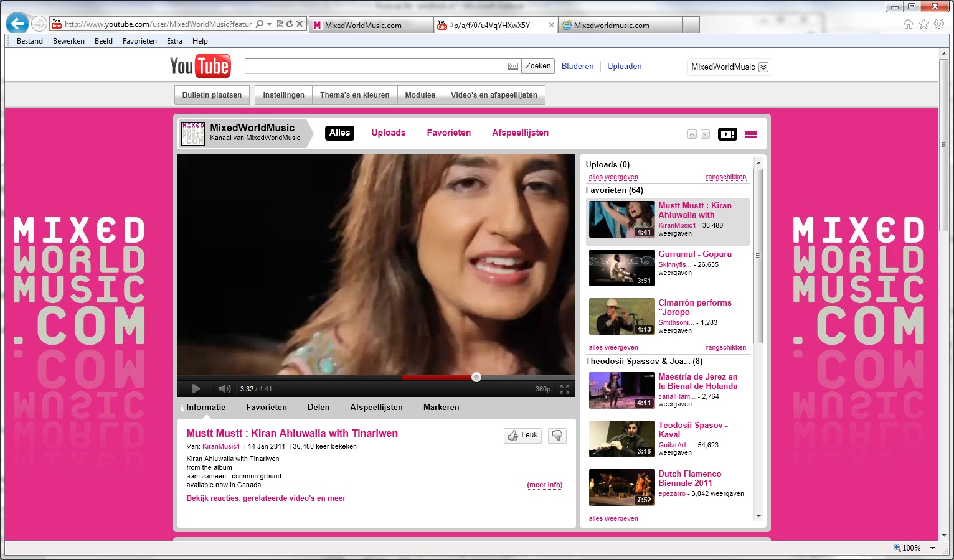Mute the video with the speaker icon

(x=224, y=389)
